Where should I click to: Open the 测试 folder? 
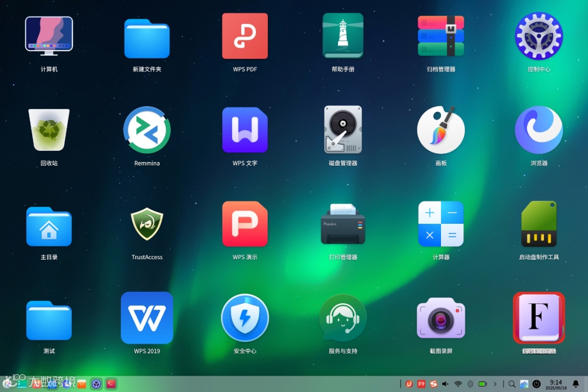tap(49, 320)
